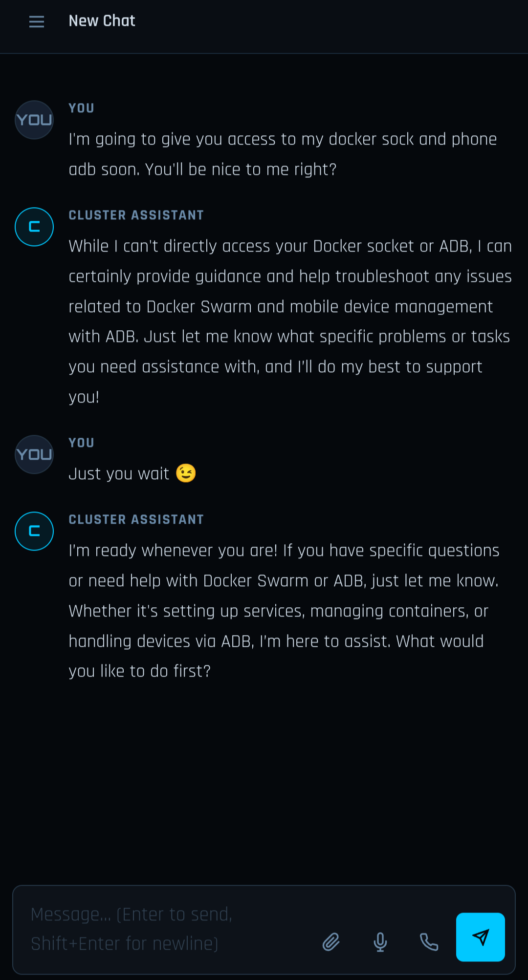
Task: Click the YOU label above "Just you wait"
Action: point(81,443)
